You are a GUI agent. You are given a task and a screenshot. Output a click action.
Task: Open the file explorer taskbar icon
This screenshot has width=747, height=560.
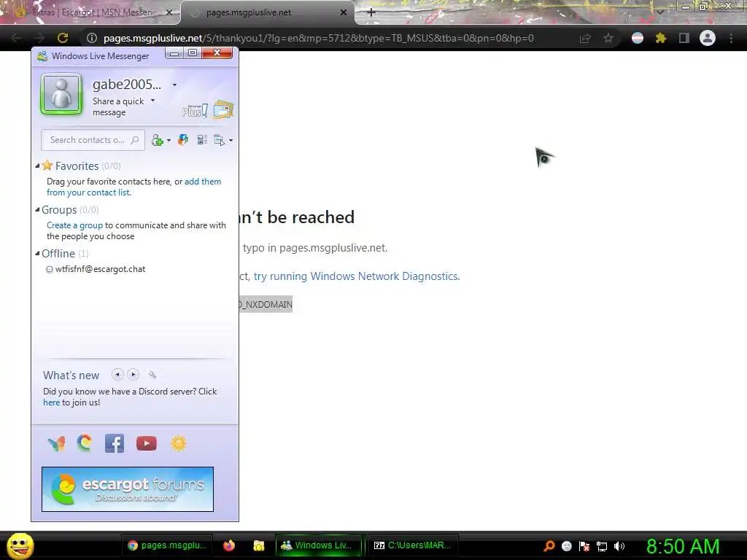click(259, 545)
